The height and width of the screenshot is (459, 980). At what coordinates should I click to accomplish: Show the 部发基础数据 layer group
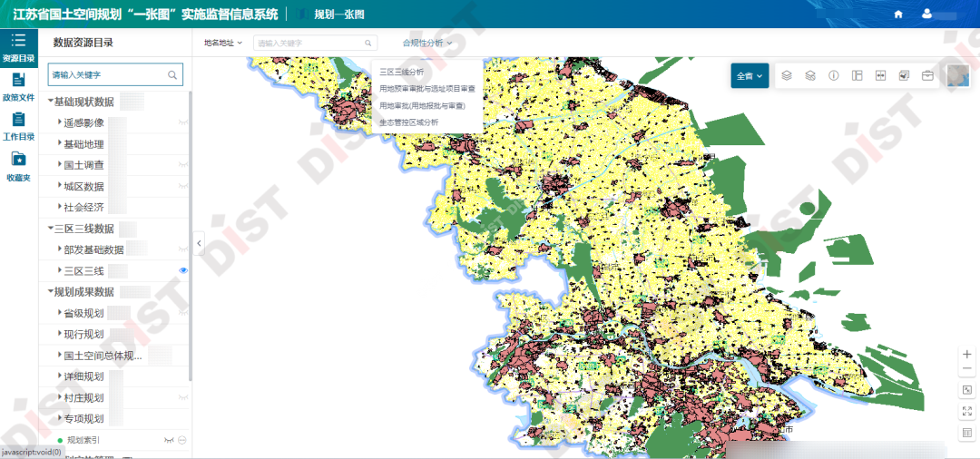tap(183, 249)
